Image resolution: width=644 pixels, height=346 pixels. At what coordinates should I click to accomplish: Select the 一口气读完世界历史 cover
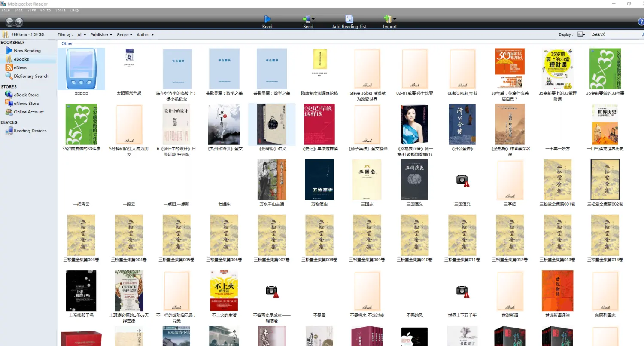click(605, 124)
